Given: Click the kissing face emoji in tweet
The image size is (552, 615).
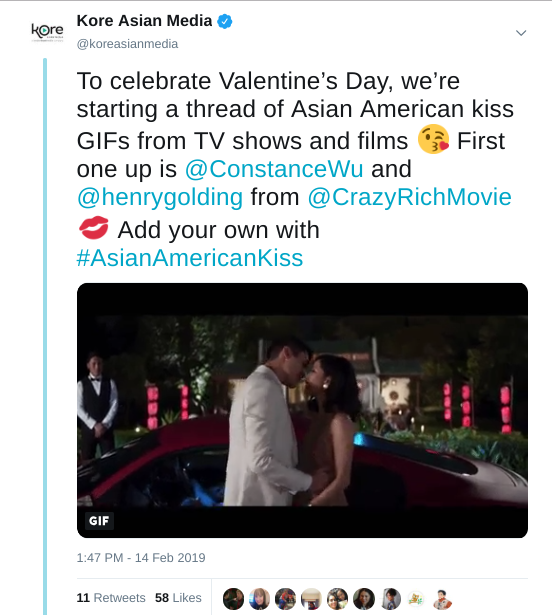Looking at the screenshot, I should tap(433, 139).
